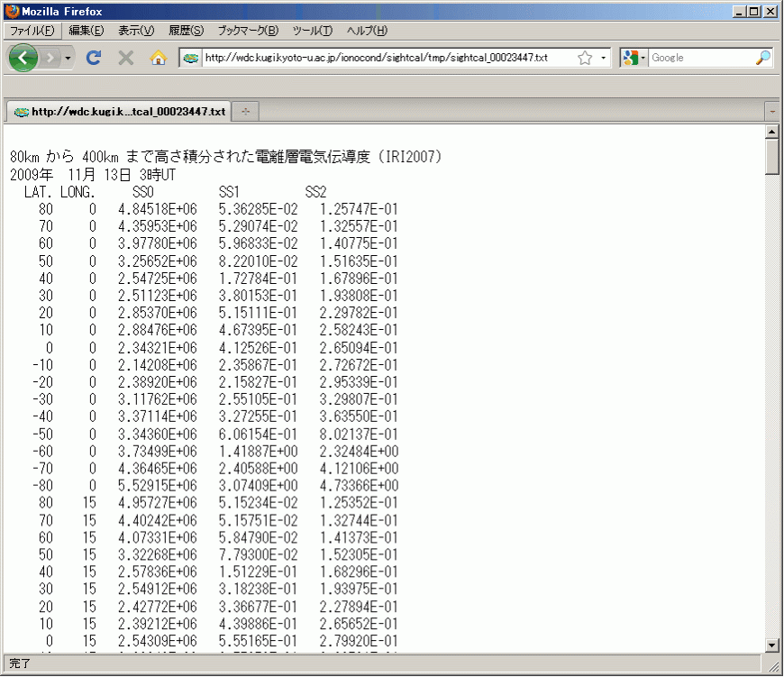Click the value 4.84518E+06
784x677 pixels.
pyautogui.click(x=158, y=209)
